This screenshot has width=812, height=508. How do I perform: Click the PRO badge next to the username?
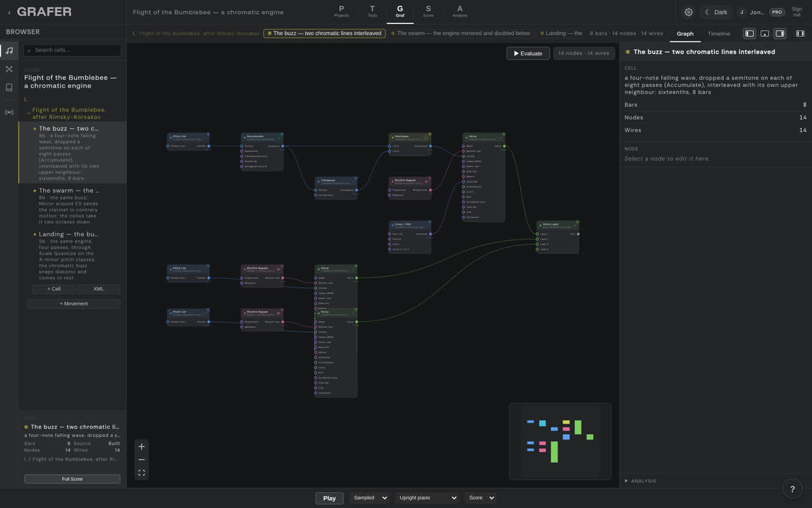(776, 12)
